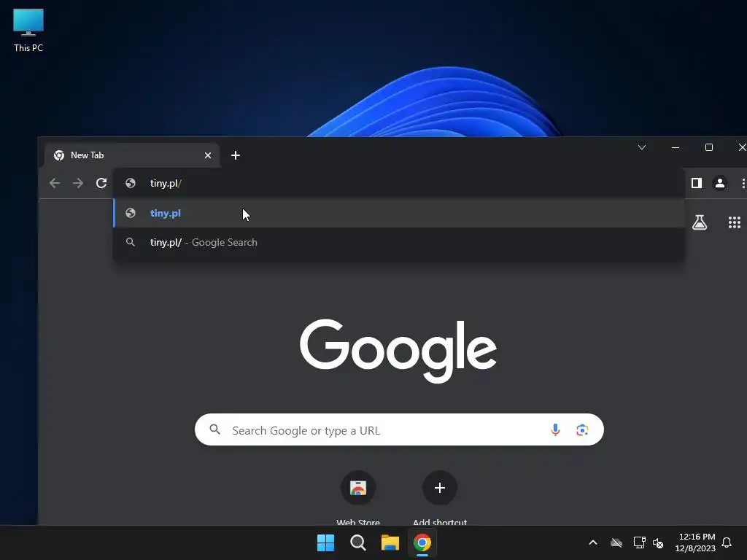Show hidden system tray icons

coord(593,542)
